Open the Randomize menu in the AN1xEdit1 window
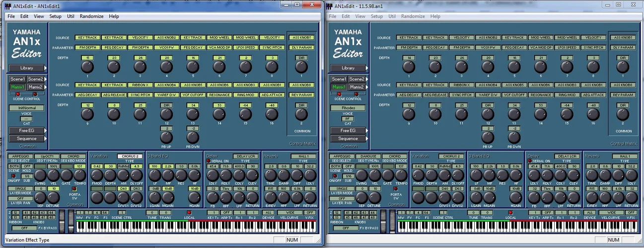 coord(91,16)
